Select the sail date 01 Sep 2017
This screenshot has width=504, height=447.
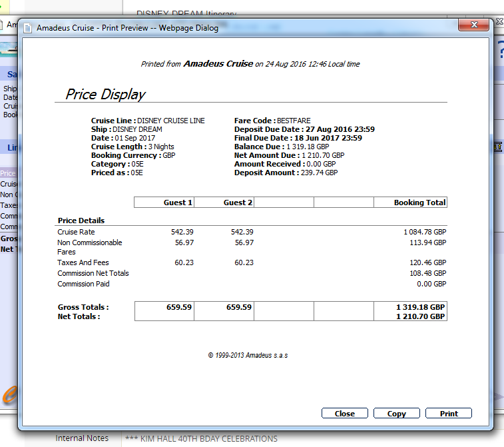(x=135, y=138)
